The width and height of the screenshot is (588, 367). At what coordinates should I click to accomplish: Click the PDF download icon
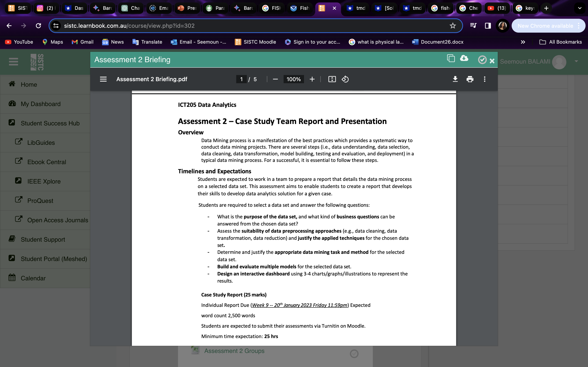[x=455, y=79]
